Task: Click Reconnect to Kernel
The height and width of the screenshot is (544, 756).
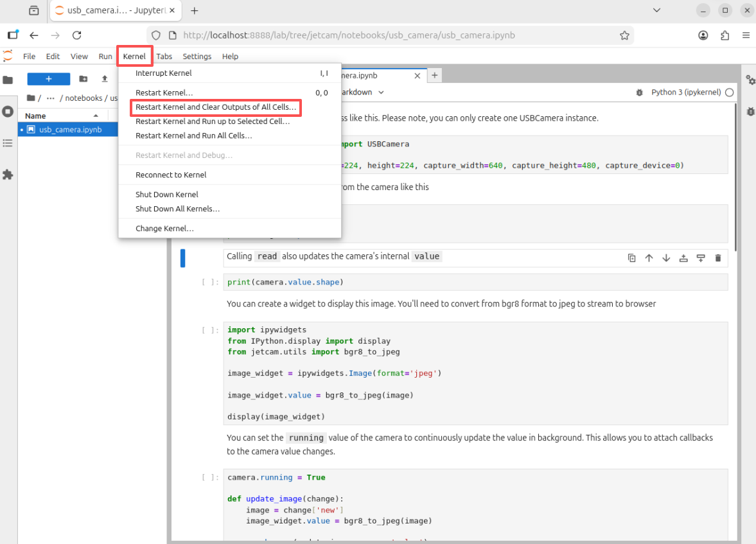Action: [229, 175]
